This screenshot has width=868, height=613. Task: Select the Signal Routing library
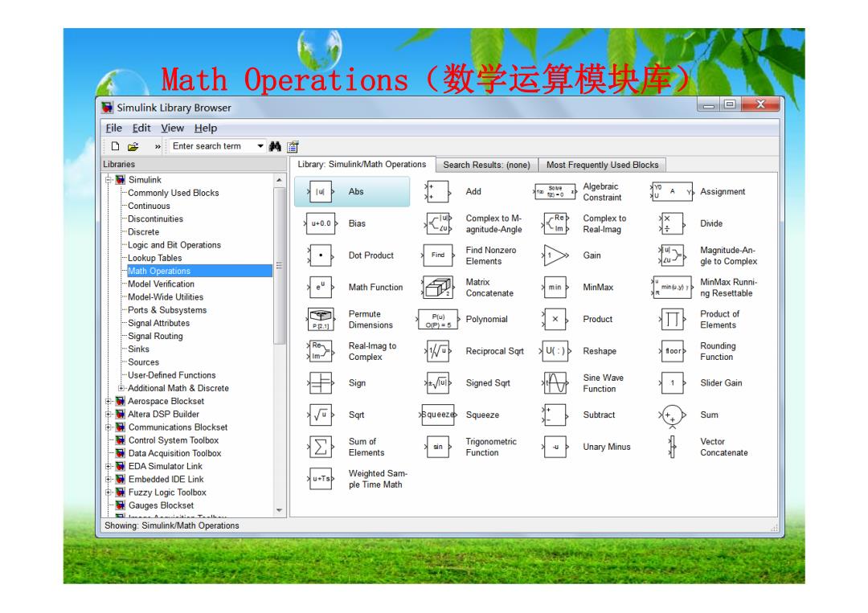[156, 337]
